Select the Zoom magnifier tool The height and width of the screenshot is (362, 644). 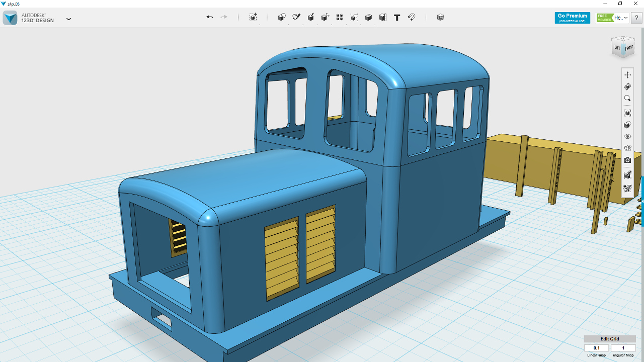627,99
